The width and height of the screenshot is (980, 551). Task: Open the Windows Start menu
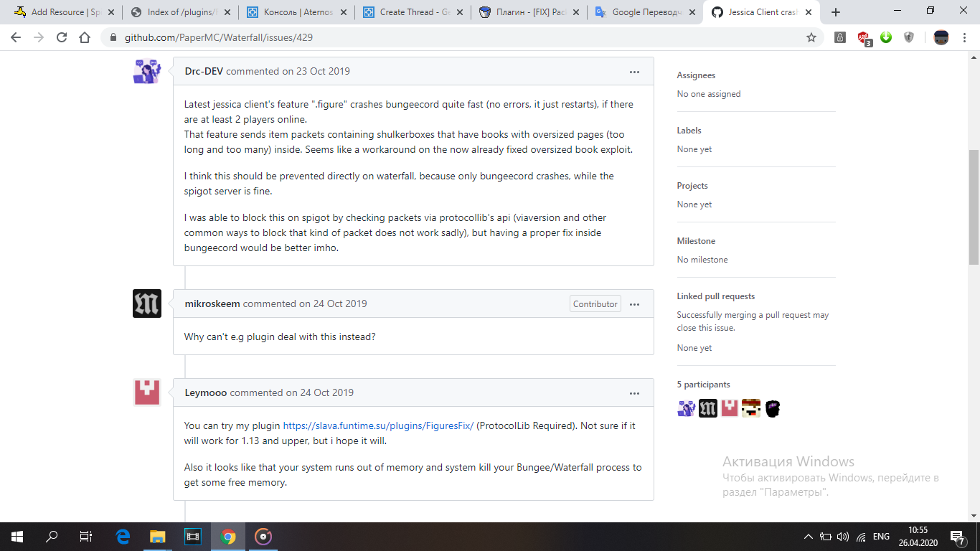pos(17,536)
